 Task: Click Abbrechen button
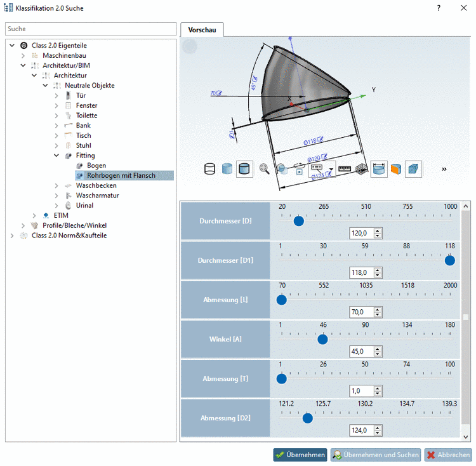point(448,455)
